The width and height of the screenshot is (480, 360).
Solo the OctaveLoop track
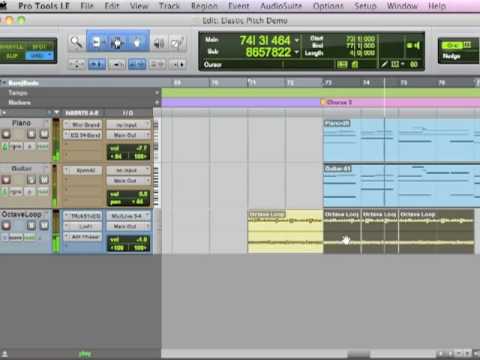31,226
